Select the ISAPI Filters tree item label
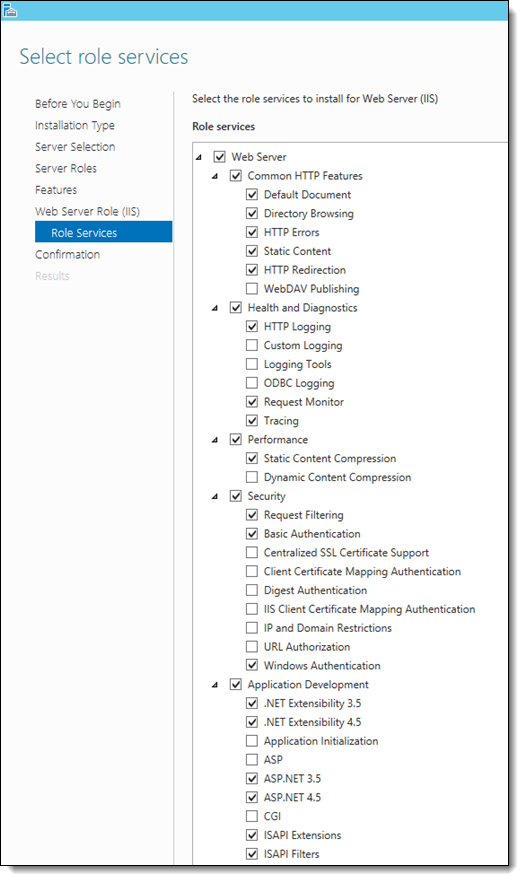The height and width of the screenshot is (881, 524). click(291, 853)
